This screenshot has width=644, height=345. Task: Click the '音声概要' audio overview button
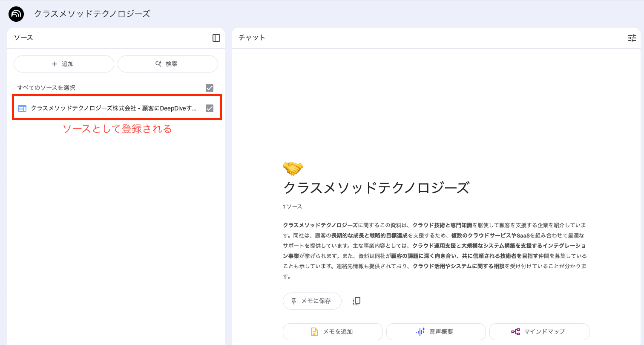436,331
